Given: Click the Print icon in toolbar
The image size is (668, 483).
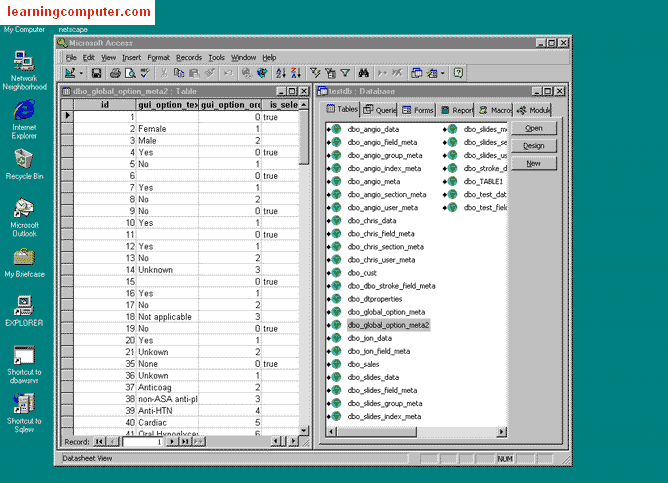Looking at the screenshot, I should coord(115,73).
